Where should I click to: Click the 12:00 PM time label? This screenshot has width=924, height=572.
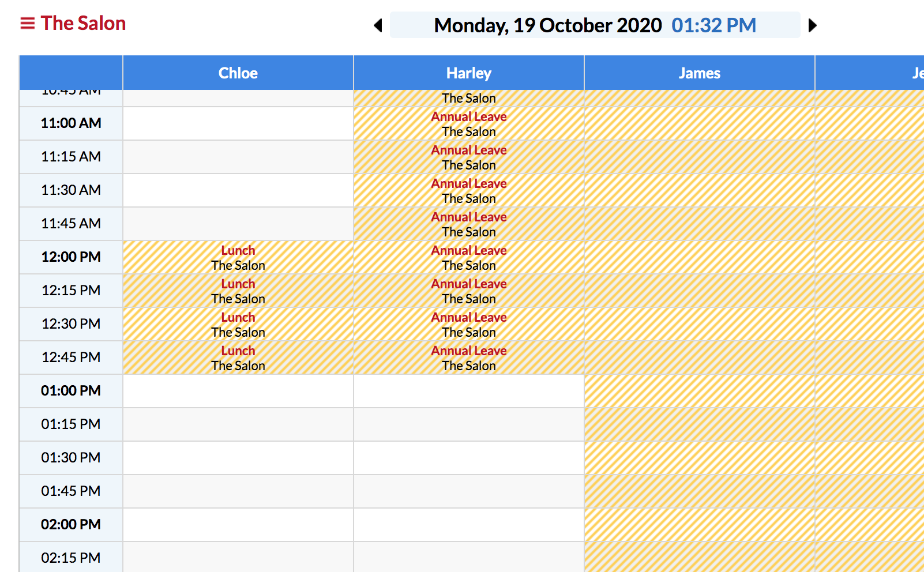tap(71, 257)
